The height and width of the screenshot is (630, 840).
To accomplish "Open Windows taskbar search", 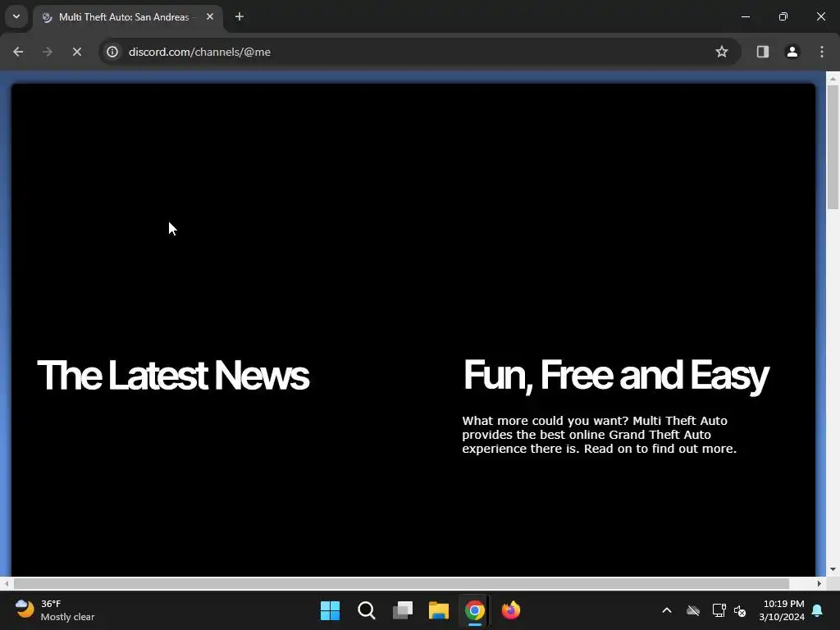I will pos(367,610).
